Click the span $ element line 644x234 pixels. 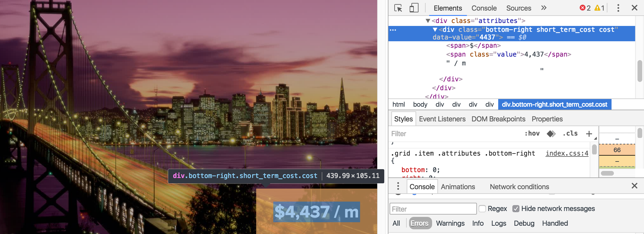(x=473, y=46)
